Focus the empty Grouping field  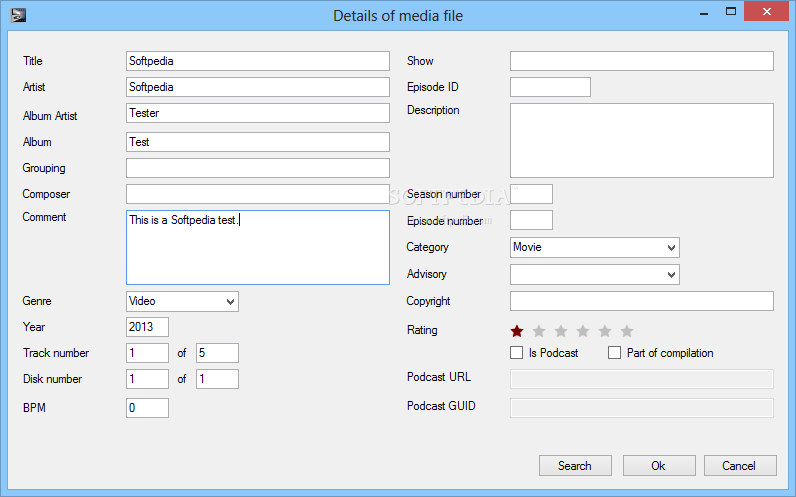tap(258, 168)
